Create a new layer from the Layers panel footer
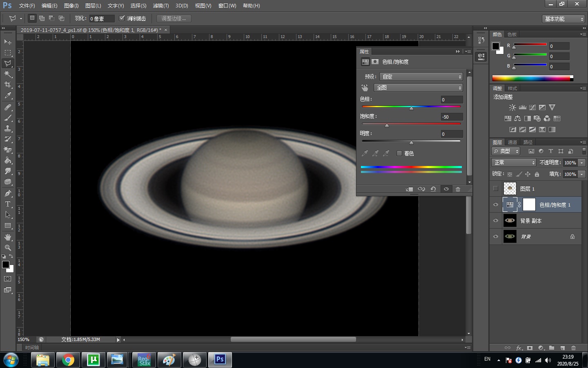Image resolution: width=588 pixels, height=368 pixels. coord(563,348)
